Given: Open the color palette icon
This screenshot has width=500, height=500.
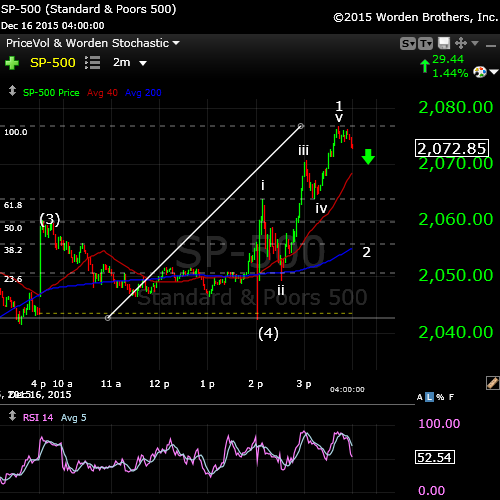Looking at the screenshot, I should pos(480,72).
